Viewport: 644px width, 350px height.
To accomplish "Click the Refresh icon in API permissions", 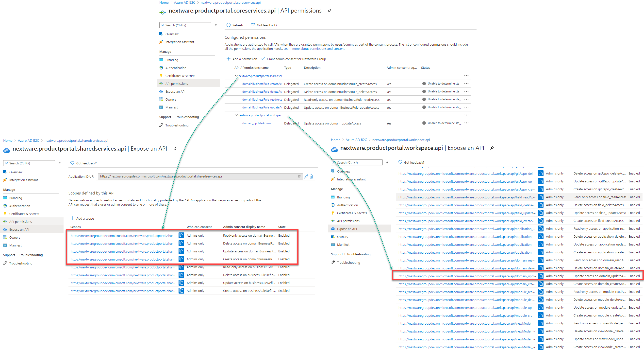I will click(x=228, y=25).
